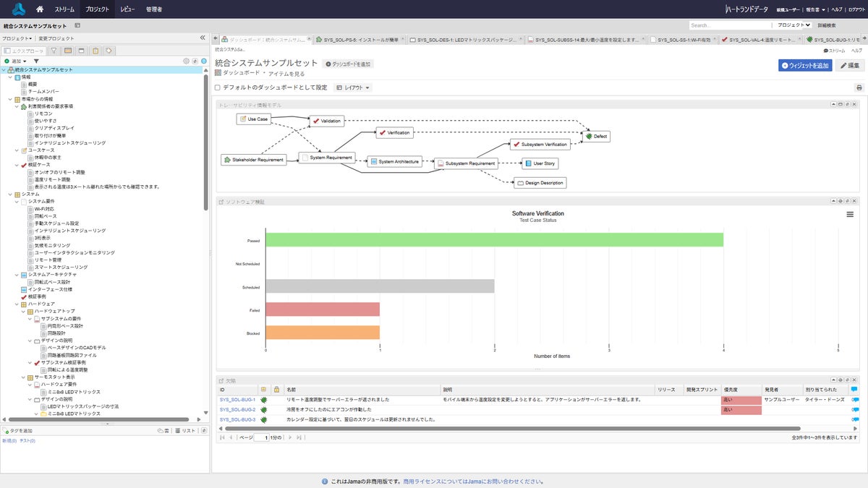The height and width of the screenshot is (488, 868).
Task: Open the SYS_SOL-BUG-1 defect link
Action: (x=237, y=399)
